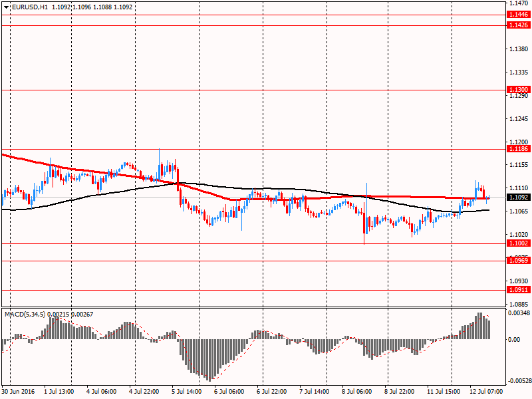Image resolution: width=532 pixels, height=399 pixels.
Task: Click the 1.1065 value on price scale
Action: tap(519, 211)
